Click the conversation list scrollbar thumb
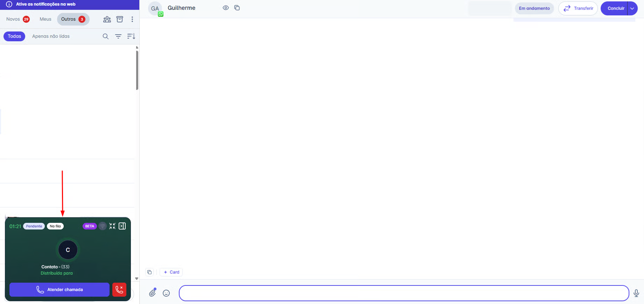644x304 pixels. [x=137, y=70]
